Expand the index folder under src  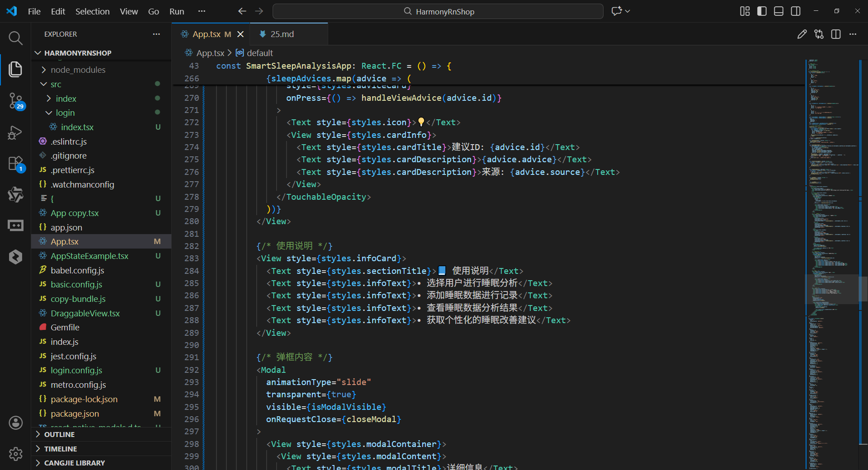[x=101, y=99]
